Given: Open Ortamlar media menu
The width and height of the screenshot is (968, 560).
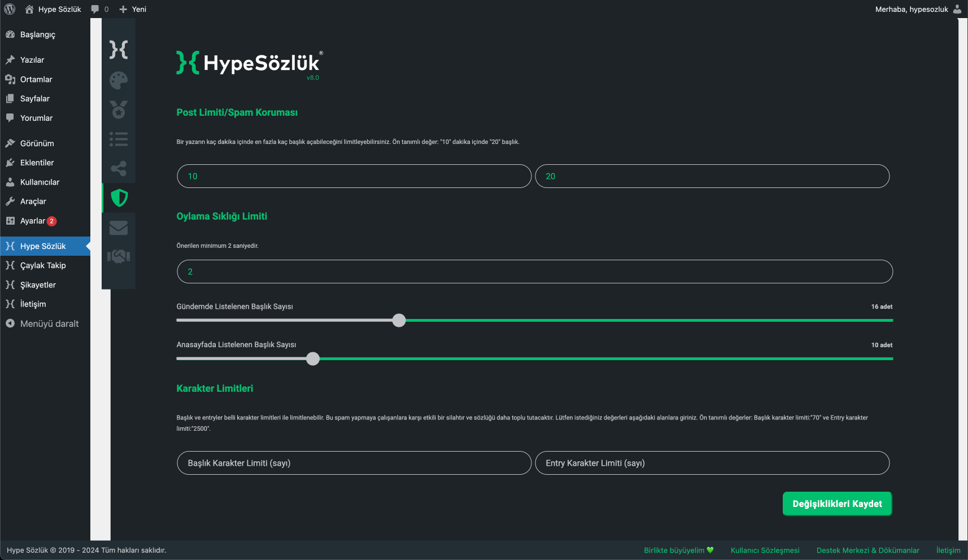Looking at the screenshot, I should 45,80.
